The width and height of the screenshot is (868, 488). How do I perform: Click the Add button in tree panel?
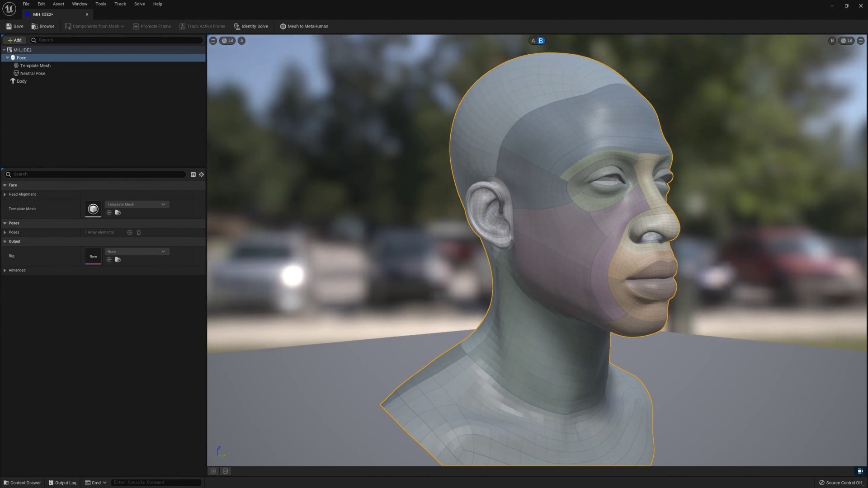pyautogui.click(x=14, y=40)
